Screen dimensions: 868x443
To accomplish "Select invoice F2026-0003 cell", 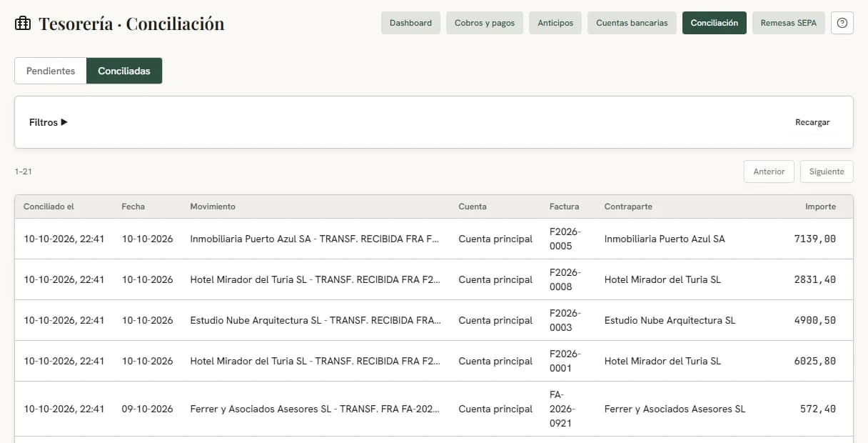I will click(x=565, y=320).
